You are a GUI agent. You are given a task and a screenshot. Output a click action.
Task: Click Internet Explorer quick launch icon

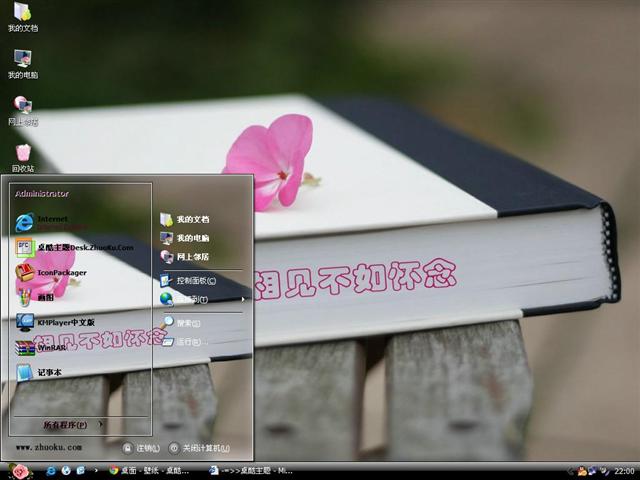click(x=51, y=471)
